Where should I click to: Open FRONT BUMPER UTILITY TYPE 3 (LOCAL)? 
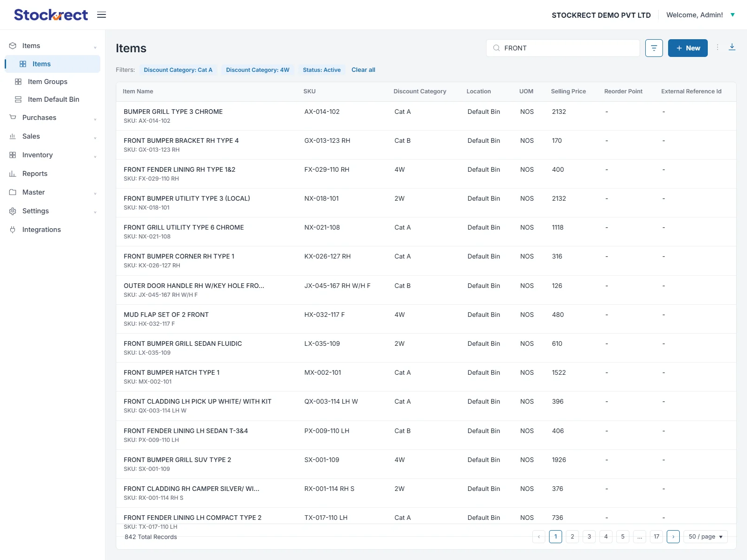pos(187,198)
